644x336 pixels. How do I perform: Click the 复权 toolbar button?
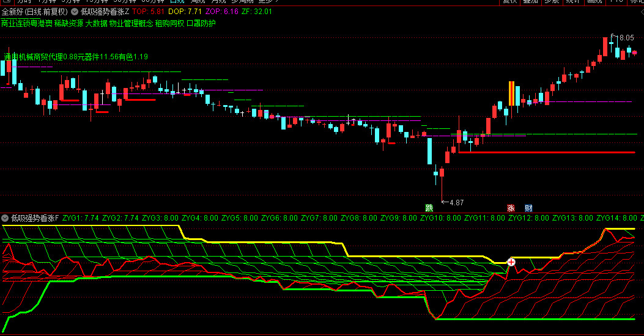(x=509, y=1)
